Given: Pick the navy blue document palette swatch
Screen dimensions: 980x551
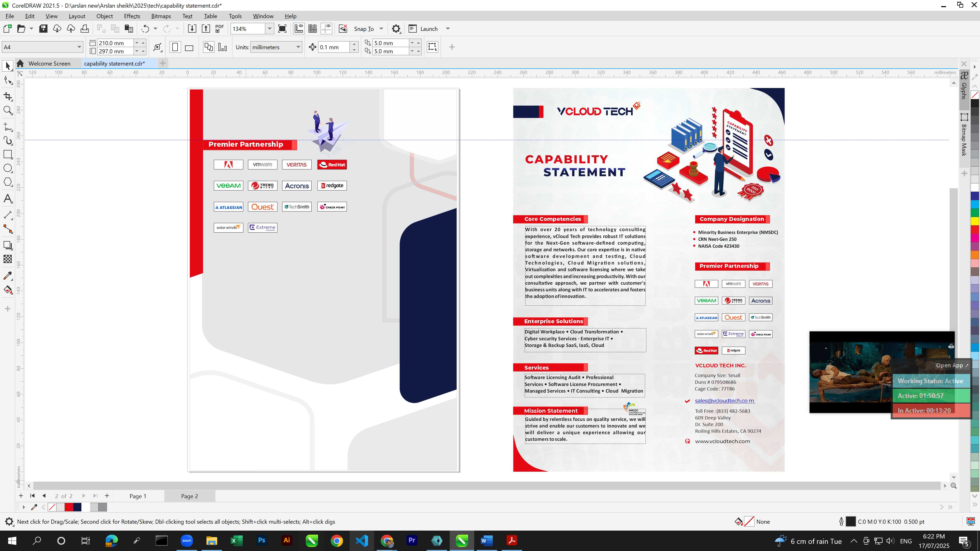Looking at the screenshot, I should (77, 507).
